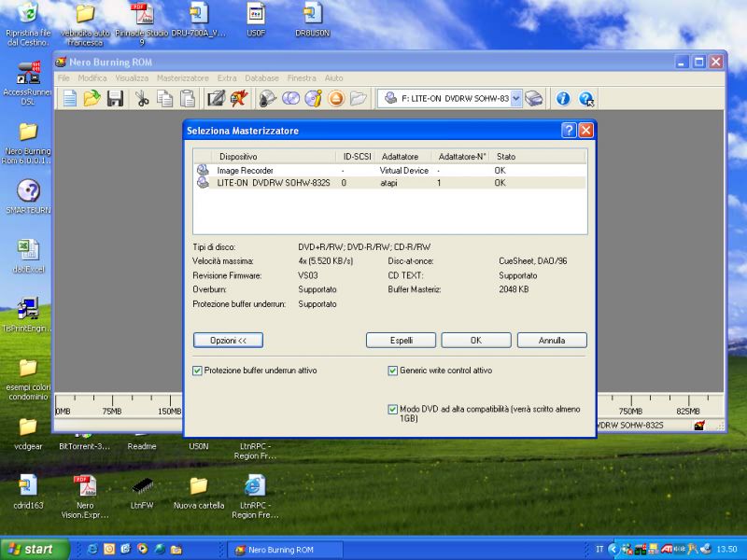Screen dimensions: 747x560
Task: Open the Masterizzatore menu
Action: [183, 78]
